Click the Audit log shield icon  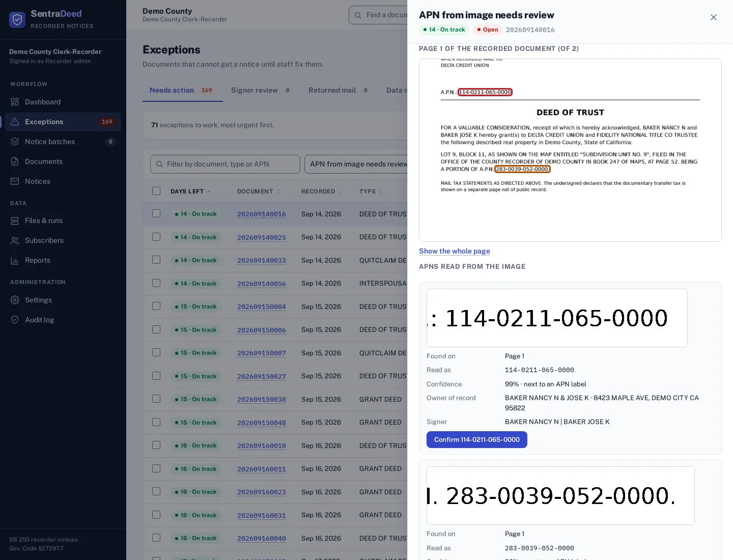(x=15, y=320)
